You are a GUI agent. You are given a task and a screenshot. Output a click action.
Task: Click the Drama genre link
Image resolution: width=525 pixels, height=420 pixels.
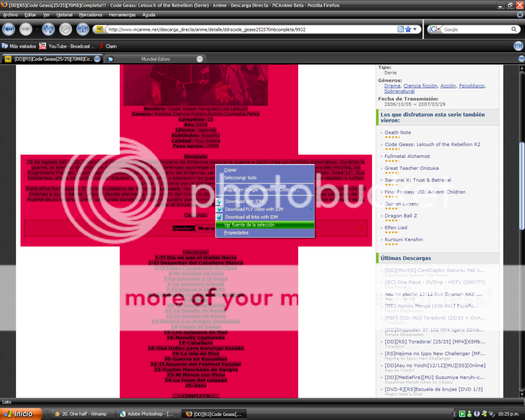(x=392, y=86)
